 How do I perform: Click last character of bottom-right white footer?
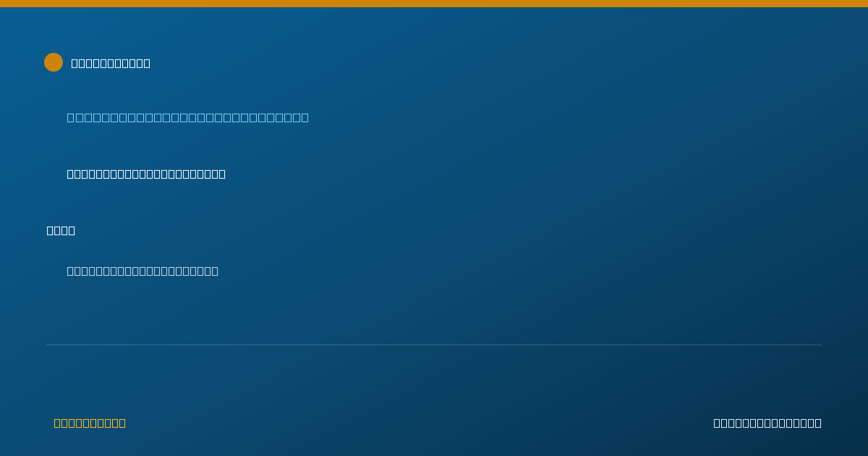point(818,423)
